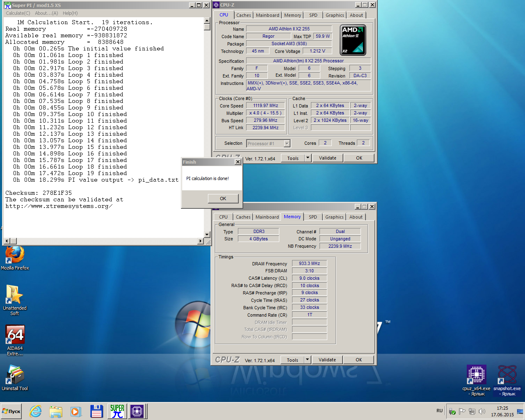
Task: Click the Memory Type value DDR3
Action: click(x=259, y=231)
